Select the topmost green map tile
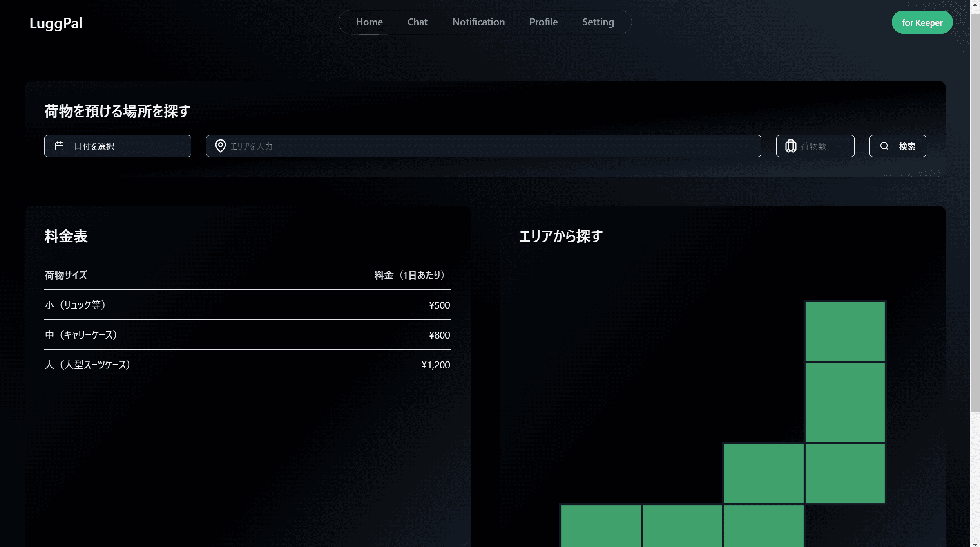Image resolution: width=980 pixels, height=547 pixels. [844, 331]
